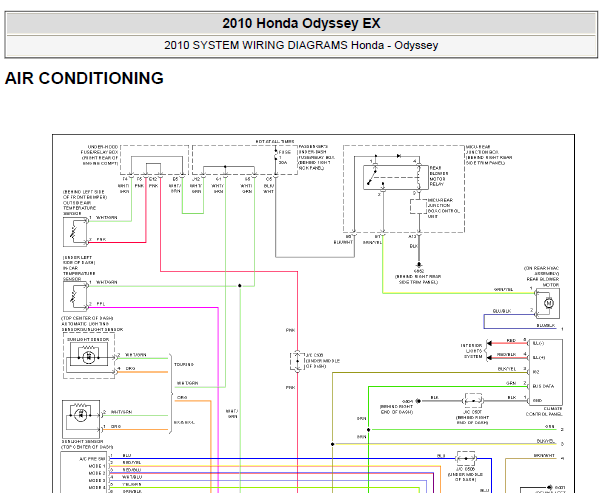This screenshot has height=493, width=602.
Task: Click the 'MODE 1' pin label
Action: point(97,466)
